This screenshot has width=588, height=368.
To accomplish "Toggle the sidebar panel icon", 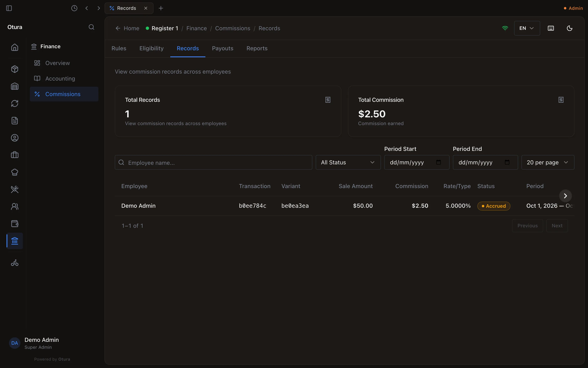I will [9, 8].
